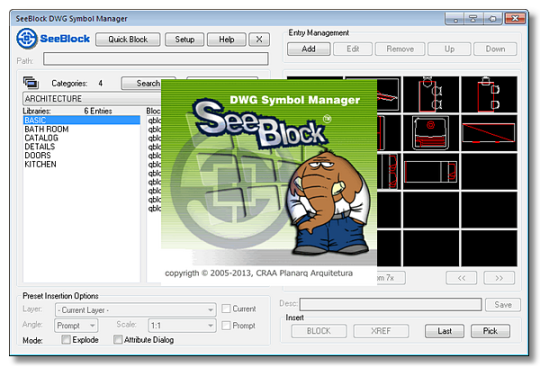Viewport: 540px width, 367px height.
Task: Select the top-right desk-with-chair thumbnail
Action: pos(489,94)
